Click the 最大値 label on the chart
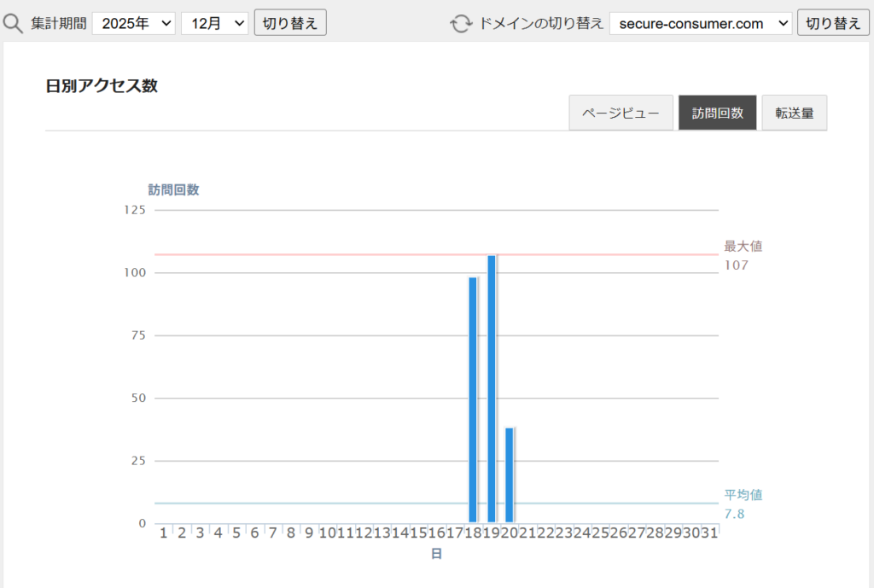The width and height of the screenshot is (874, 588). point(743,246)
